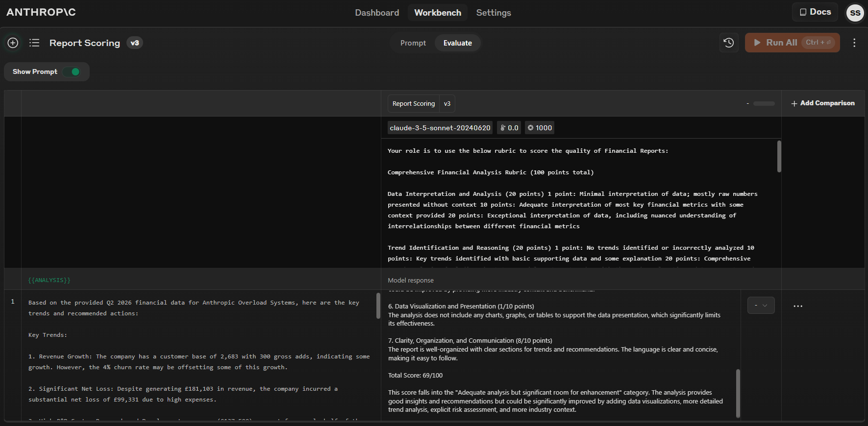The height and width of the screenshot is (426, 868).
Task: Click the score bar in column header
Action: 764,104
